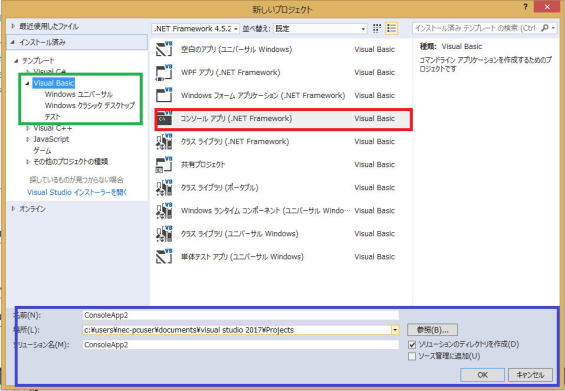Collapse the テンプレート tree node

[x=16, y=61]
